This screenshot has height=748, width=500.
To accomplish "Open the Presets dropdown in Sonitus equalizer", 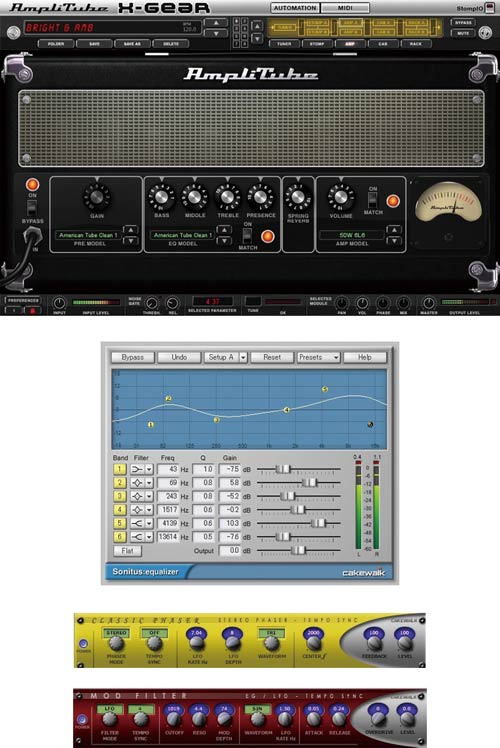I will pyautogui.click(x=318, y=357).
